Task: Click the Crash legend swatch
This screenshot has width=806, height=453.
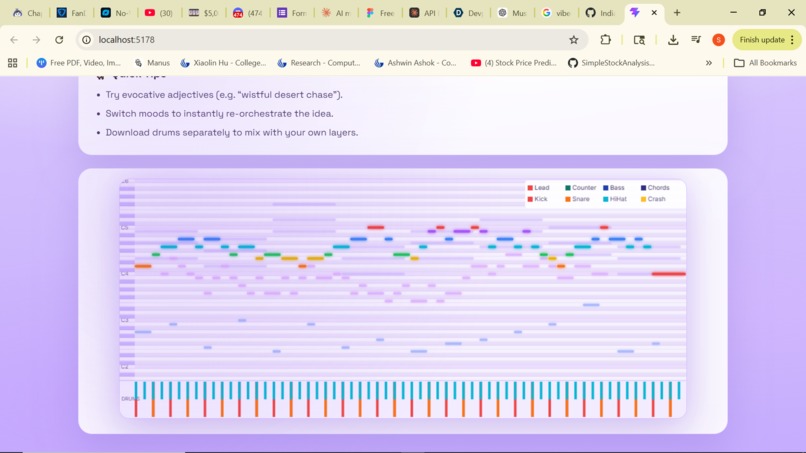Action: coord(643,199)
